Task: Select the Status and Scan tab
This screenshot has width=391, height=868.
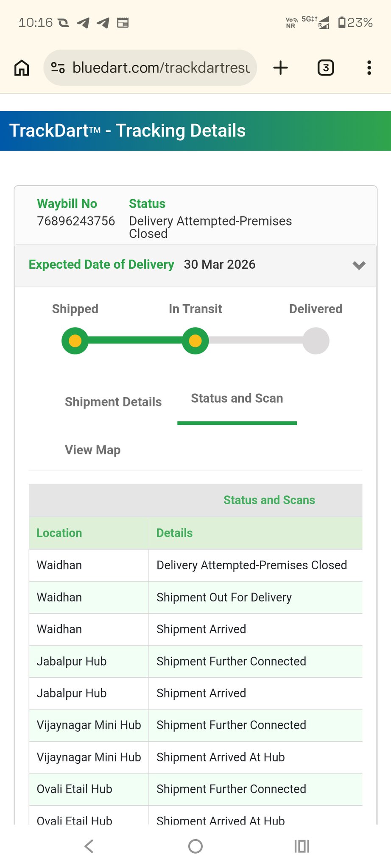Action: pos(237,399)
